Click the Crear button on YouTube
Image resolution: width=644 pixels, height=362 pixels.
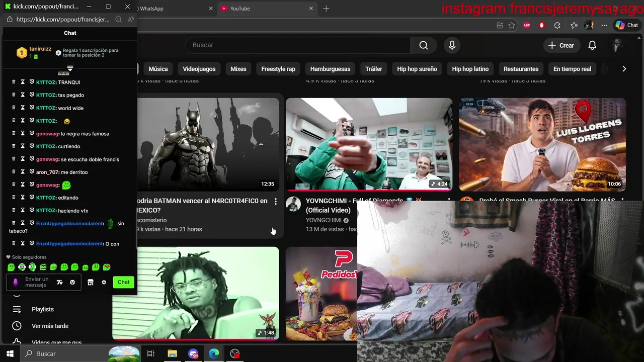(x=561, y=45)
